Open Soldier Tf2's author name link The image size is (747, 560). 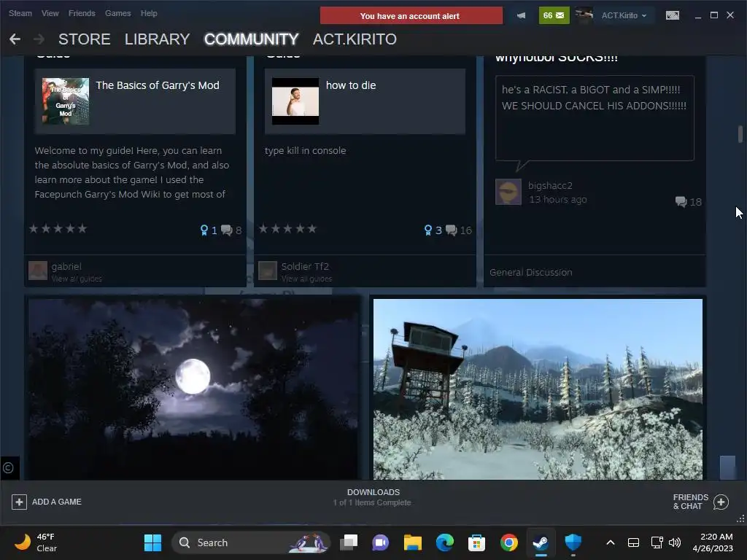305,267
